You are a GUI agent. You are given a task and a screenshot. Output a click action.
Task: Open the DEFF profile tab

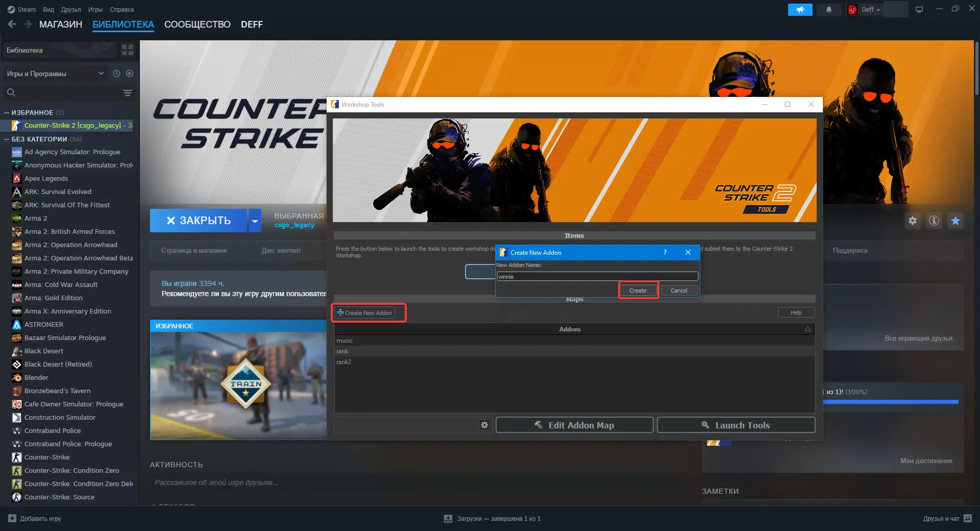(252, 25)
